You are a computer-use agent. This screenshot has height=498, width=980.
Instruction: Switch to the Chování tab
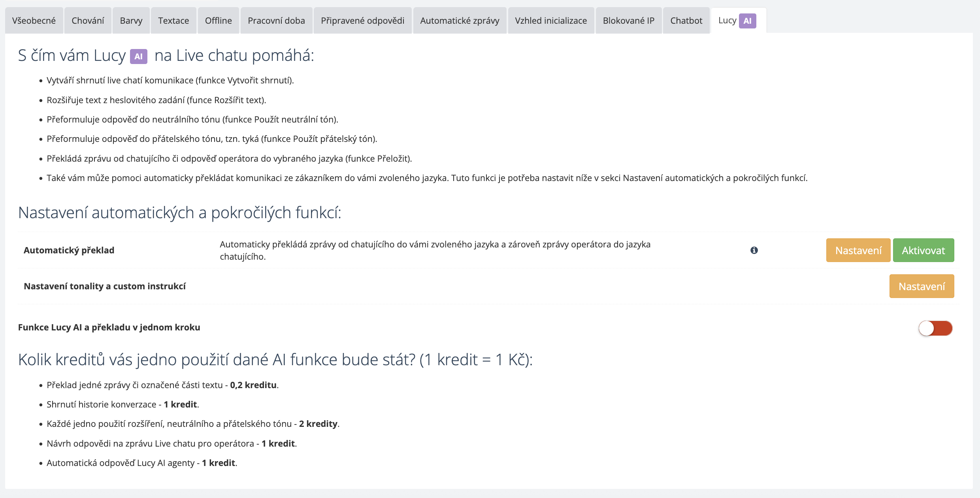[88, 21]
